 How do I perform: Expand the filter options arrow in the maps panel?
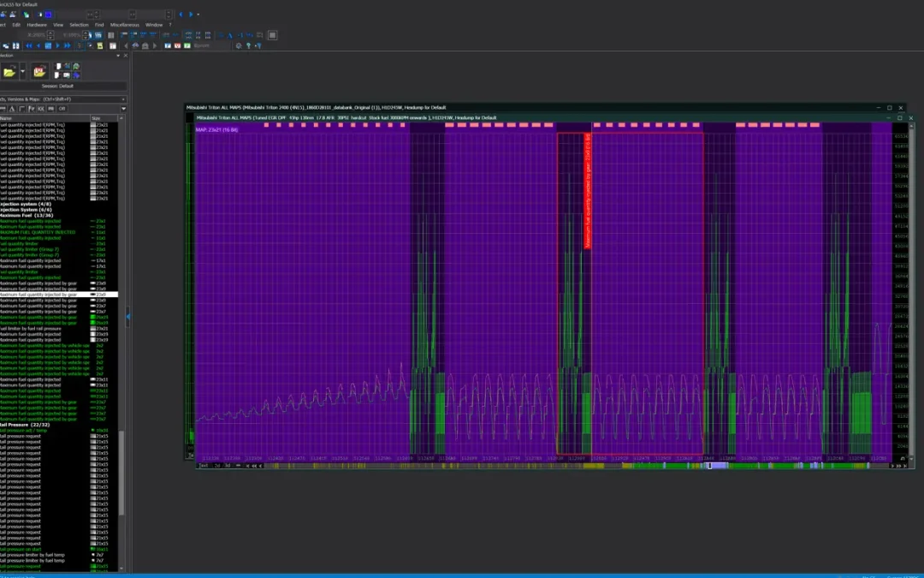[x=123, y=109]
